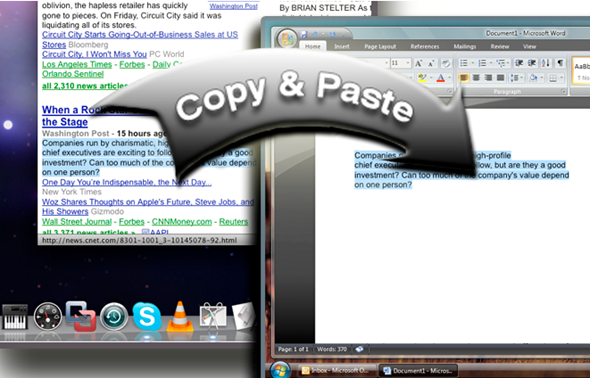Image resolution: width=590 pixels, height=378 pixels.
Task: Click the Clear Formatting eraser icon
Action: coord(446,63)
